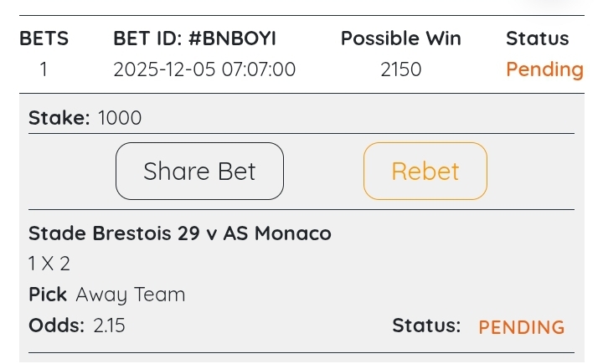This screenshot has height=364, width=603.
Task: Click the BETS column header
Action: 44,38
